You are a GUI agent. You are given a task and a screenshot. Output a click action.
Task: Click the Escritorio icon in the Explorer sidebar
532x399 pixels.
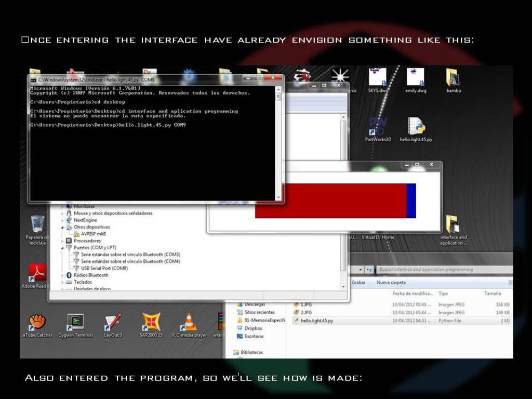[x=240, y=336]
